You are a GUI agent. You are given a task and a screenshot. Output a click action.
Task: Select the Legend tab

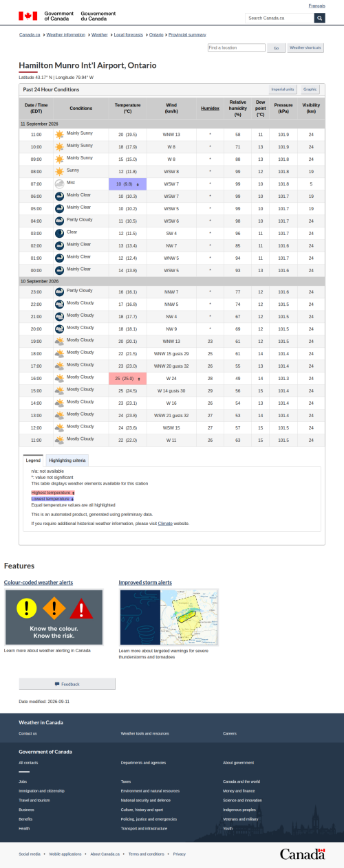(33, 460)
